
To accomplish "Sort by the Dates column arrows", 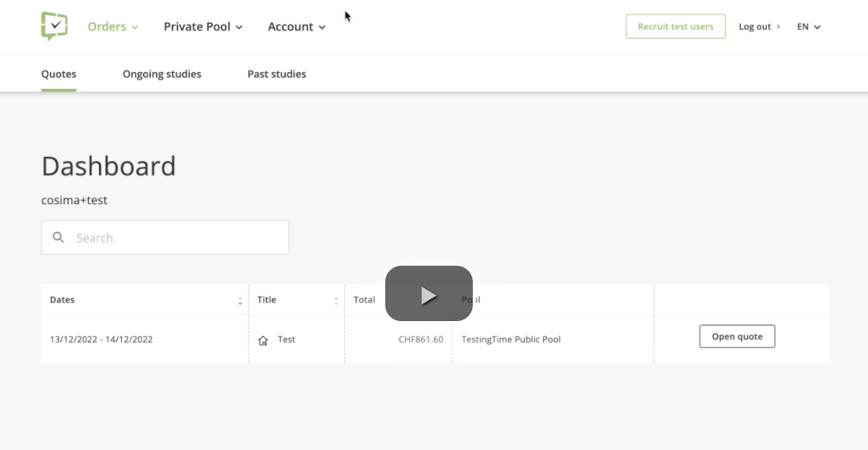I will tap(240, 301).
